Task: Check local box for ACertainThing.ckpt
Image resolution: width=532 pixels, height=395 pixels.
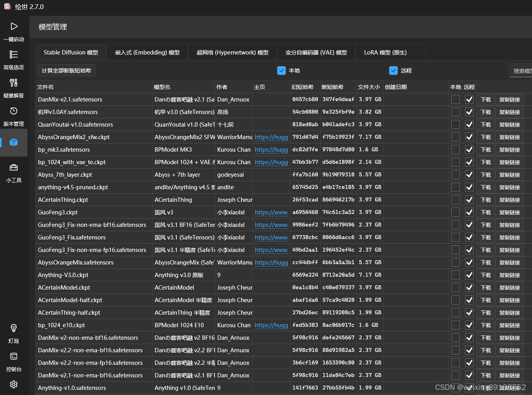Action: coord(456,200)
